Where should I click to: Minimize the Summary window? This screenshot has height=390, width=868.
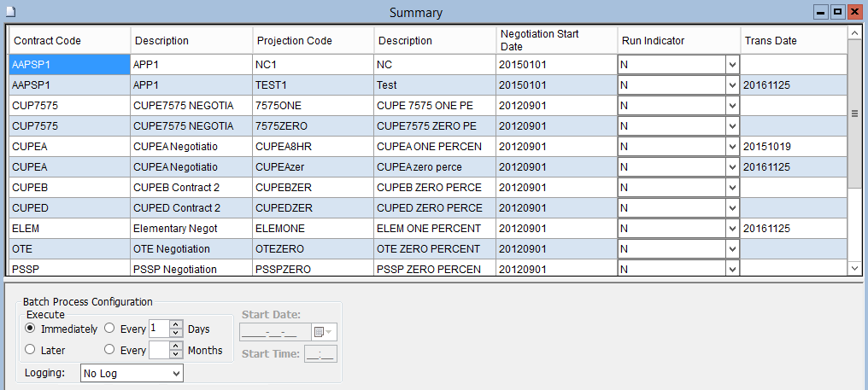pos(821,12)
